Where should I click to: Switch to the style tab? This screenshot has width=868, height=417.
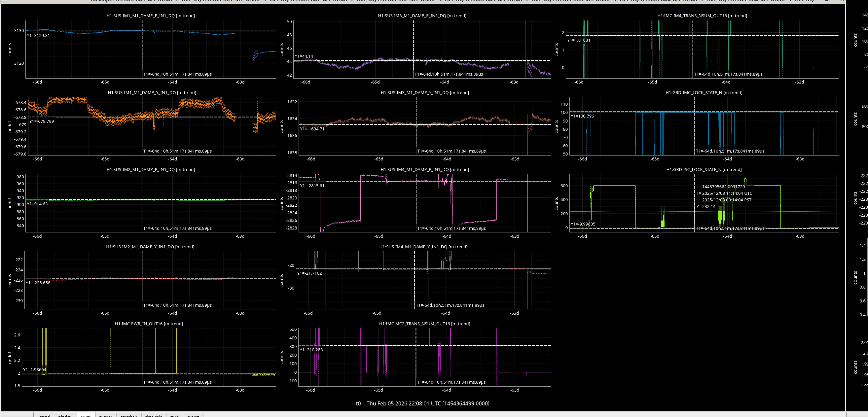click(x=174, y=415)
